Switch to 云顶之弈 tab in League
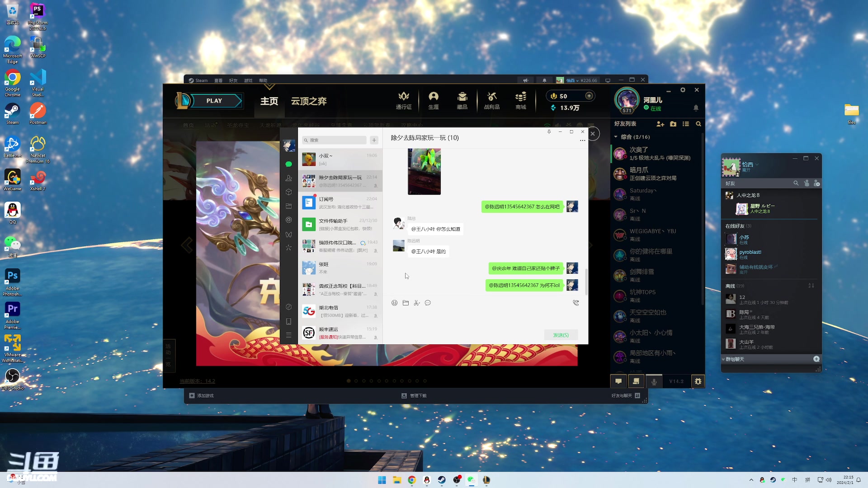Screen dimensions: 868x488 [x=309, y=101]
